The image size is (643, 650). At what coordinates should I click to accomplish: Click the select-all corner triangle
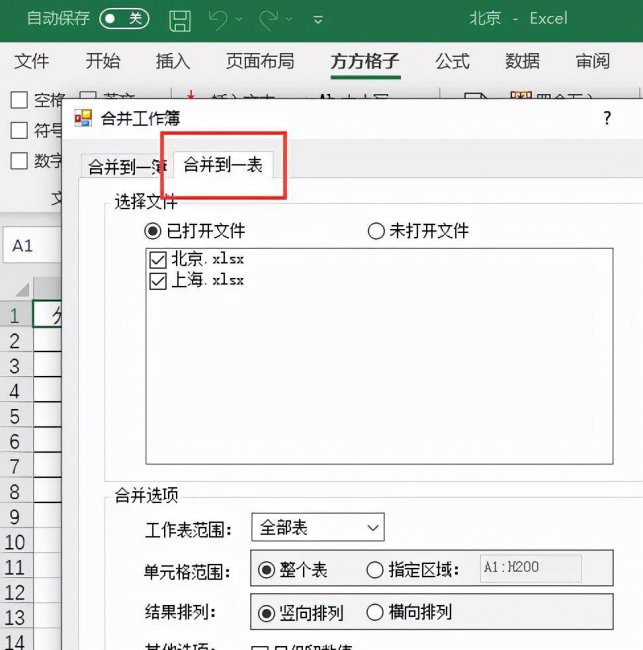tap(22, 290)
